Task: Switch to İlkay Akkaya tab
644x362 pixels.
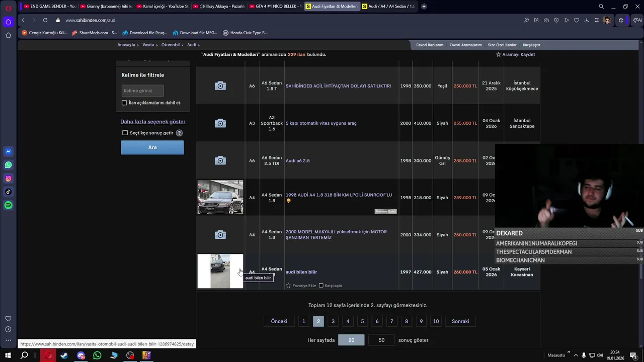Action: point(218,7)
